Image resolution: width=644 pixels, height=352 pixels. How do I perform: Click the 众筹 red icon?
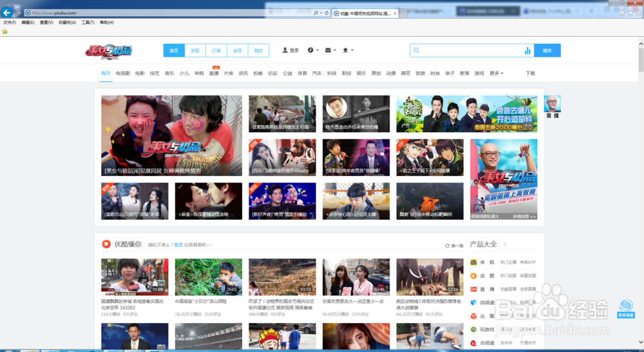coord(473,317)
